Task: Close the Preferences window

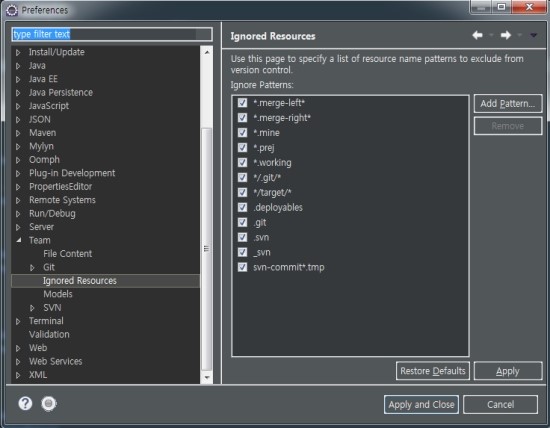Action: pyautogui.click(x=529, y=7)
